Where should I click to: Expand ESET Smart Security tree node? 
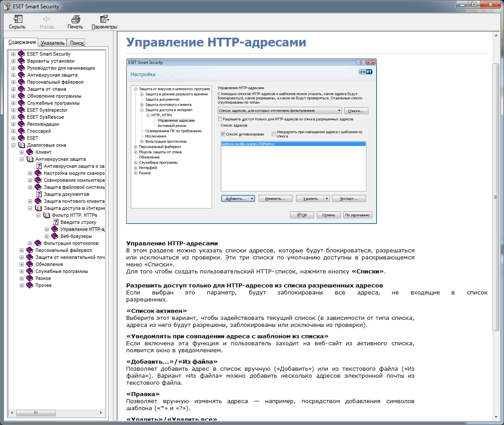13,54
